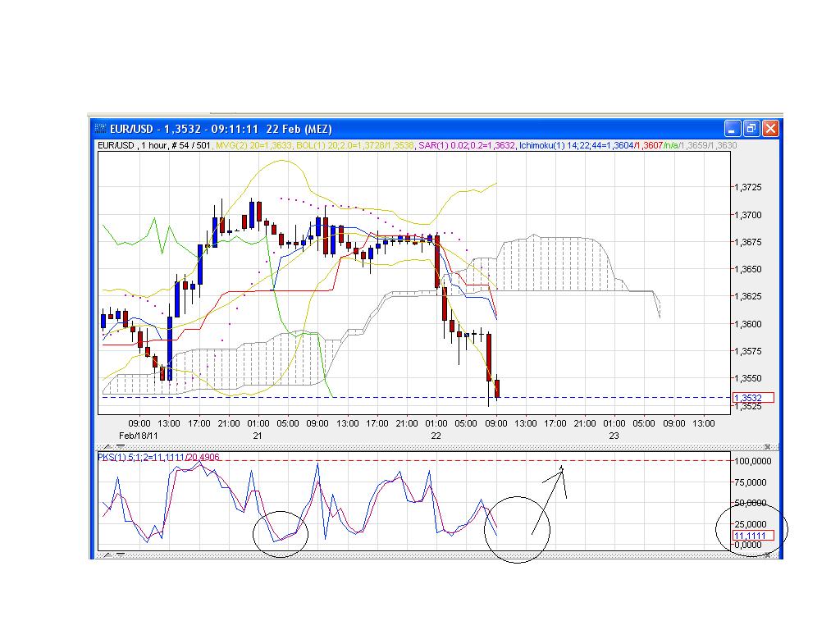Click the dashed splitter scrollbar between chart panes

(x=410, y=445)
